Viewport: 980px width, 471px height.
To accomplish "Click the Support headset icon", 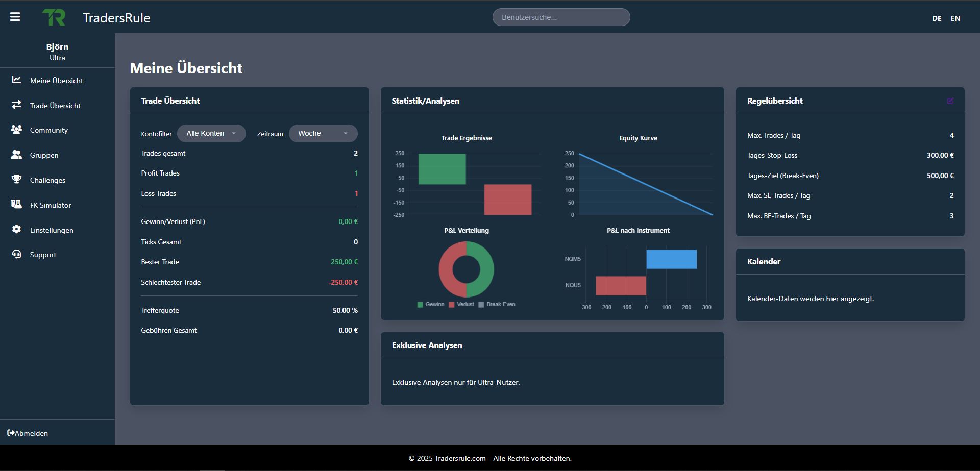I will tap(16, 255).
